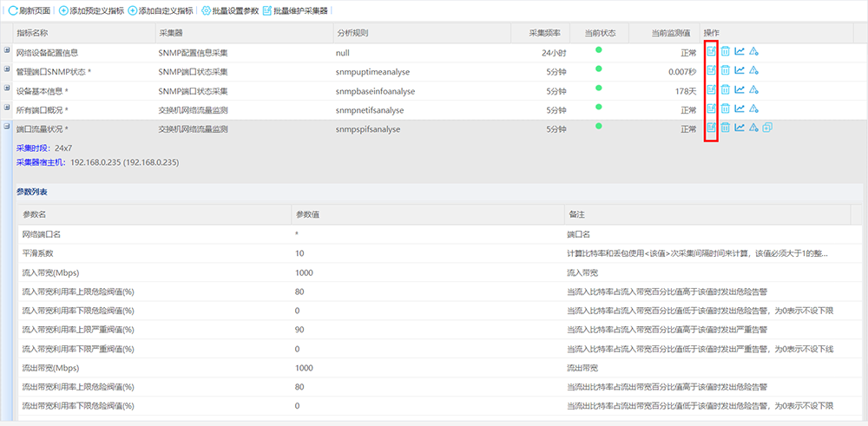Delete the 管理端口SNMP状态 indicator
868x426 pixels.
pyautogui.click(x=725, y=70)
